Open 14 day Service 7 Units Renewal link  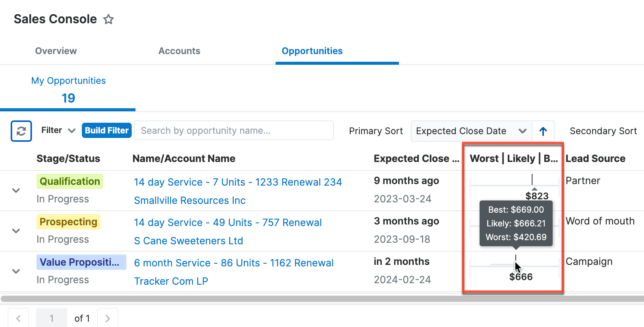pos(238,182)
